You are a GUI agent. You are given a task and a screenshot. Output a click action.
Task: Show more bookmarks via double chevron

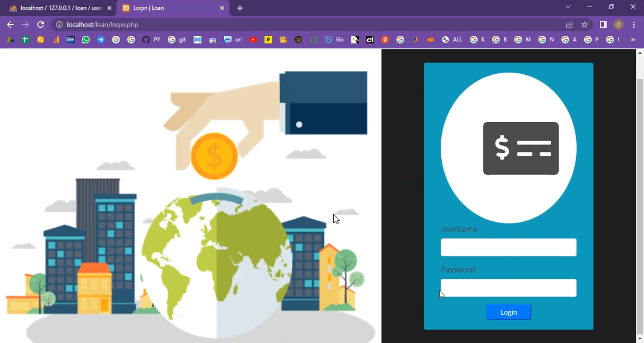coord(633,40)
